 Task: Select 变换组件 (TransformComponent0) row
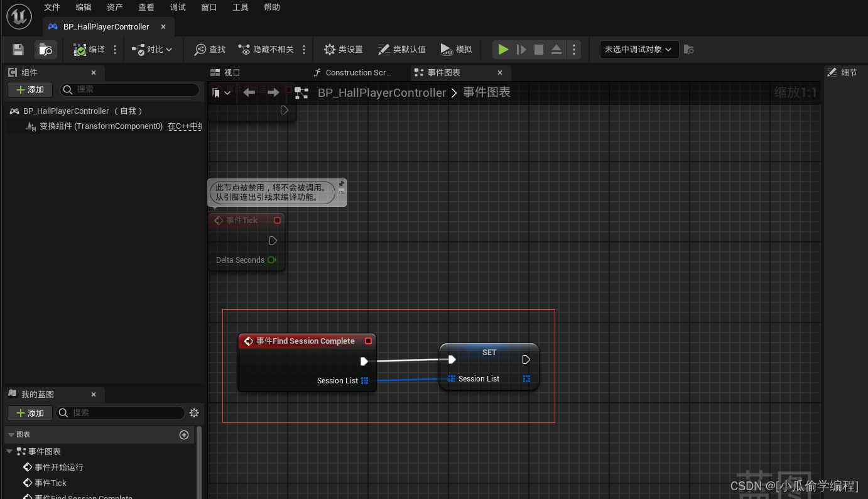pyautogui.click(x=104, y=126)
